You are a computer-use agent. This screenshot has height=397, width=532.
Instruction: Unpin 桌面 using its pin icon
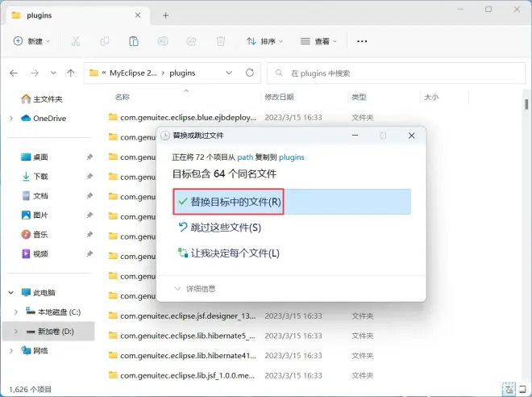tap(89, 157)
